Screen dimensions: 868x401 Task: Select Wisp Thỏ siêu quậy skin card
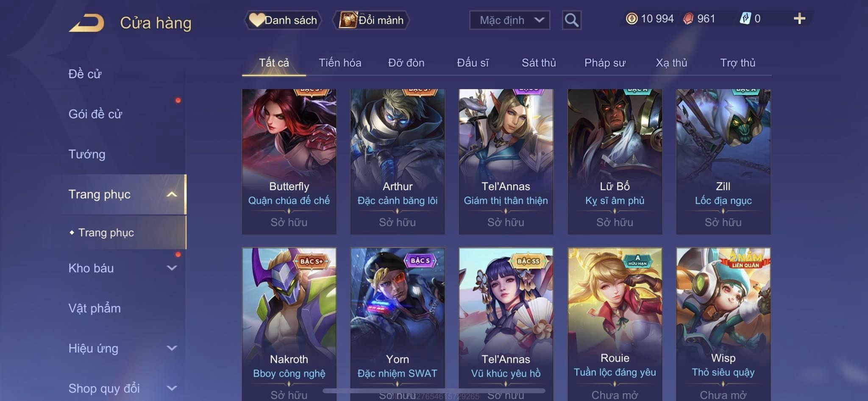click(x=723, y=324)
